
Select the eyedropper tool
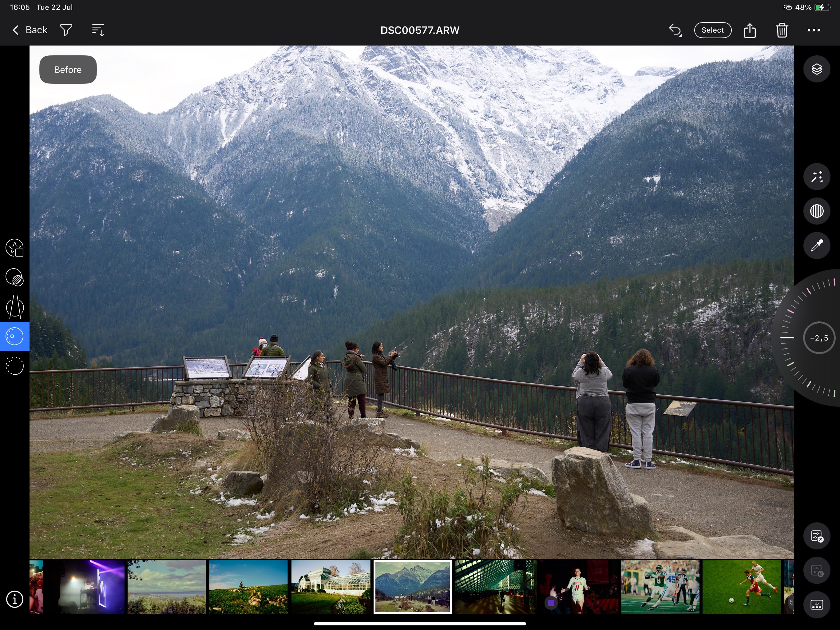[816, 245]
